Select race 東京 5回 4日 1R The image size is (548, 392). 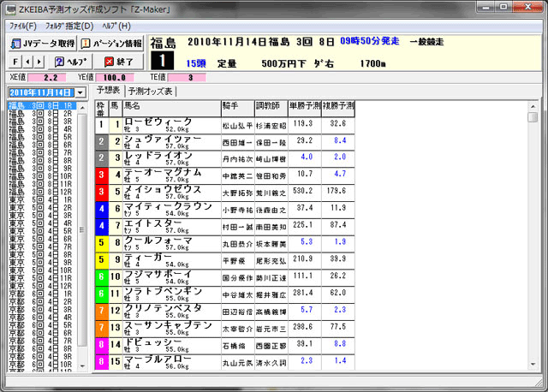pos(40,199)
